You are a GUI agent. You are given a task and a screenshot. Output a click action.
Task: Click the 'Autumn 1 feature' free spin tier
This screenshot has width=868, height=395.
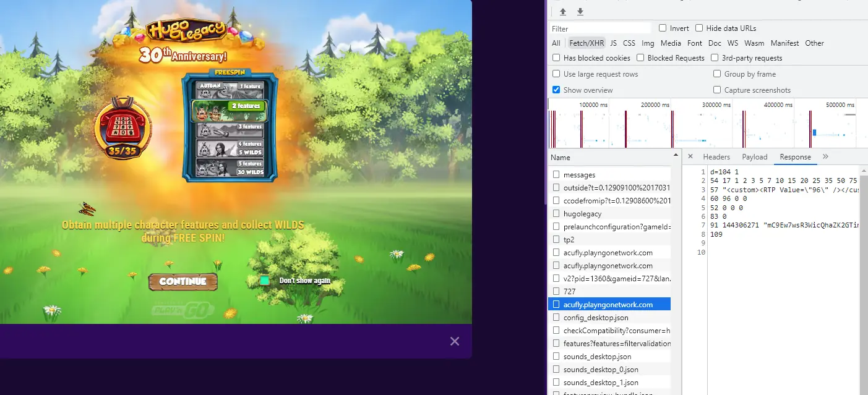(x=230, y=90)
